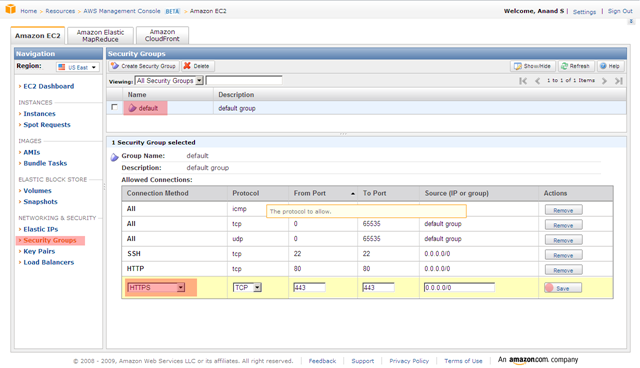Viewport: 640px width, 368px height.
Task: Go to the last page arrow
Action: pyautogui.click(x=619, y=81)
